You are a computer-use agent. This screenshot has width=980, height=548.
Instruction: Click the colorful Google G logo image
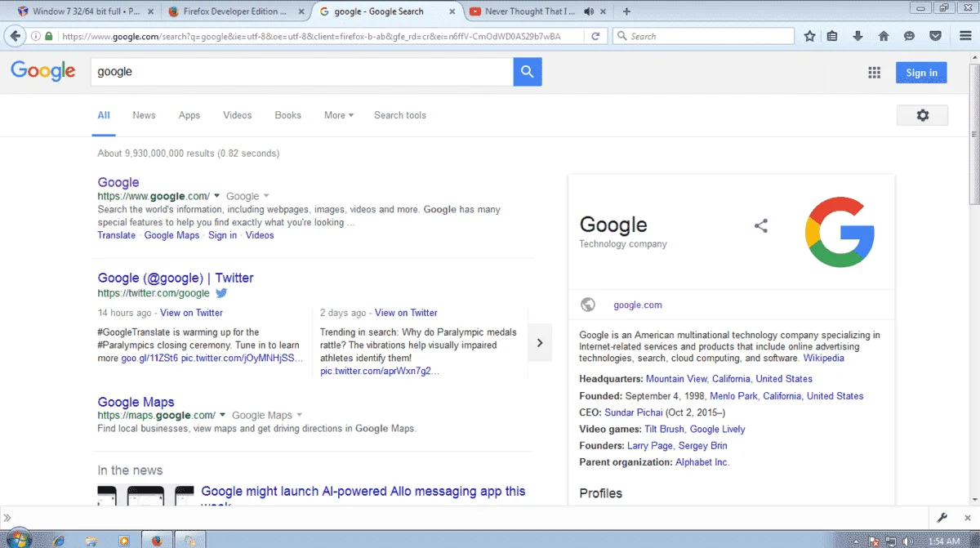[x=840, y=232]
